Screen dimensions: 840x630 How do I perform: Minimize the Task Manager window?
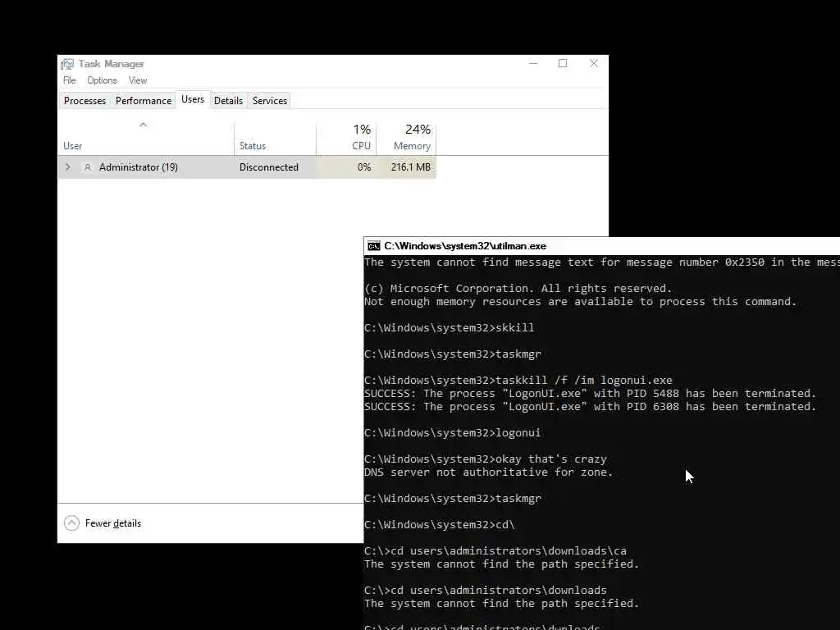pos(533,63)
